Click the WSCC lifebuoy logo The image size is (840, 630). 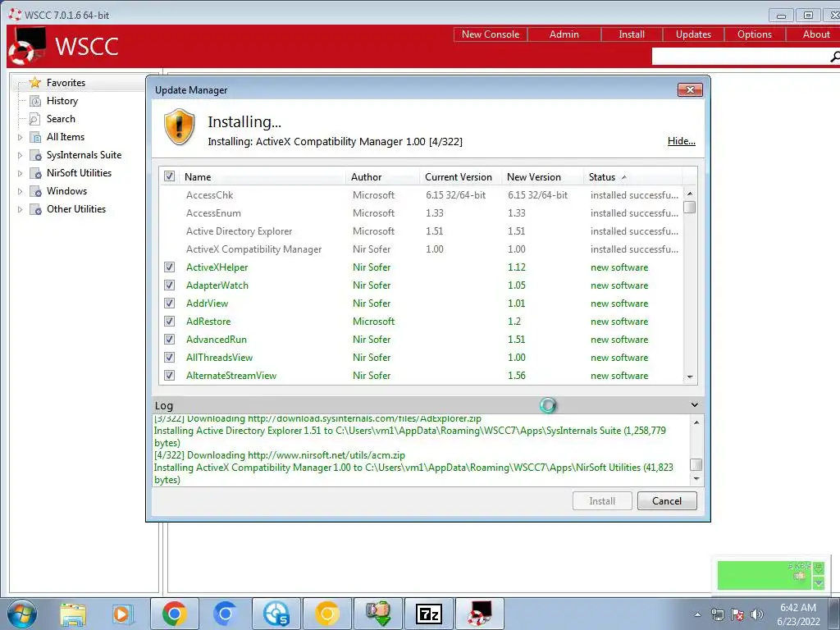[x=27, y=46]
